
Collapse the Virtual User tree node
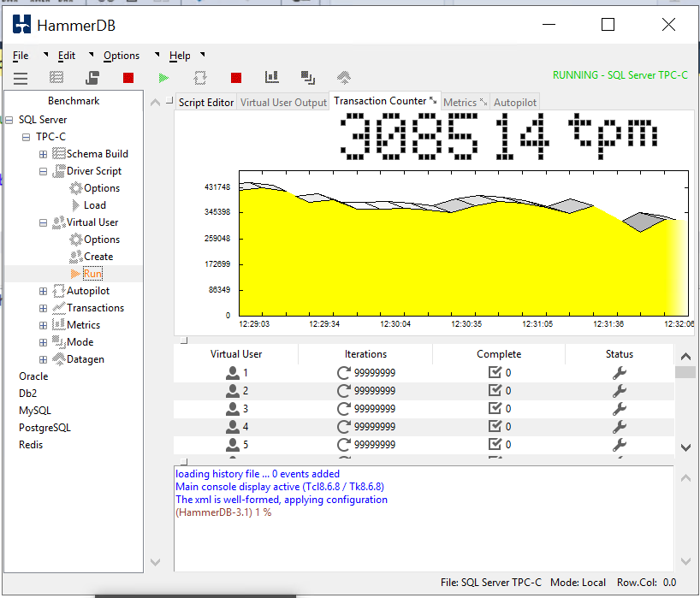pos(42,222)
